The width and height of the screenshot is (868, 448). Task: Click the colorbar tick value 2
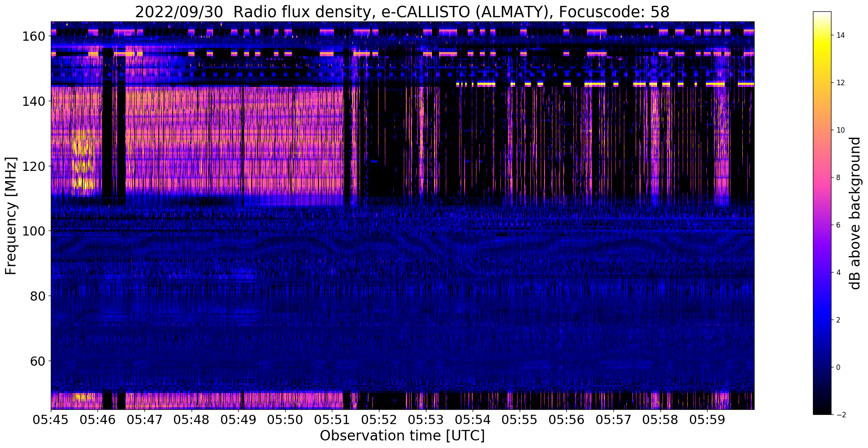pyautogui.click(x=838, y=320)
